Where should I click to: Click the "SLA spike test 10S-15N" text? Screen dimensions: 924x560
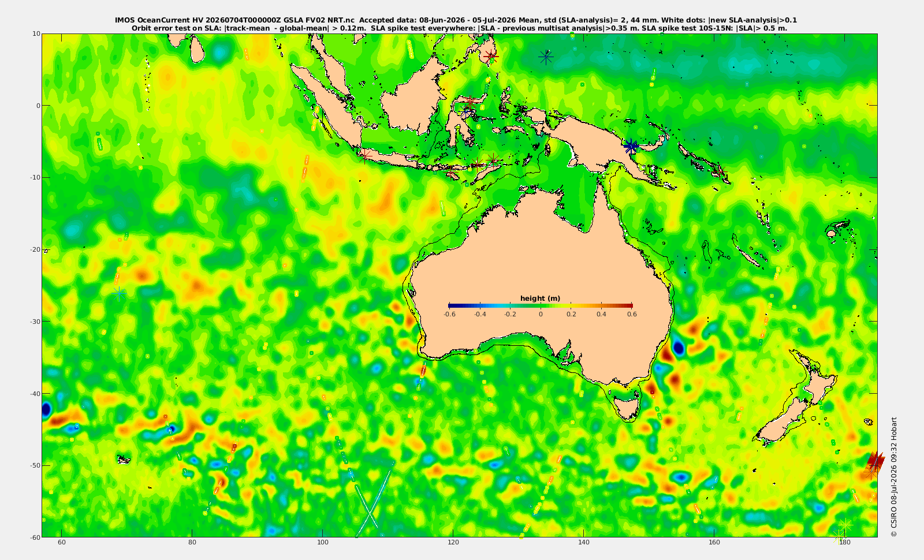coord(688,28)
